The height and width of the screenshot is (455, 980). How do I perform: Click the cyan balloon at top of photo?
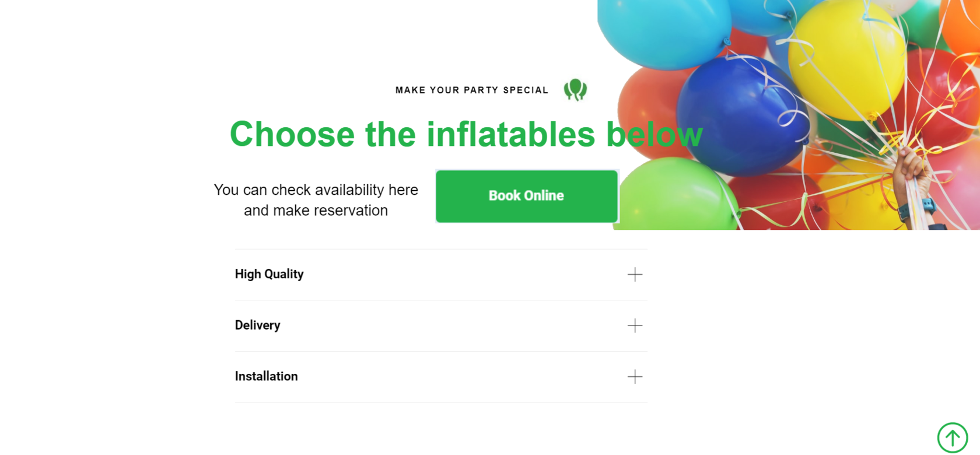click(665, 29)
